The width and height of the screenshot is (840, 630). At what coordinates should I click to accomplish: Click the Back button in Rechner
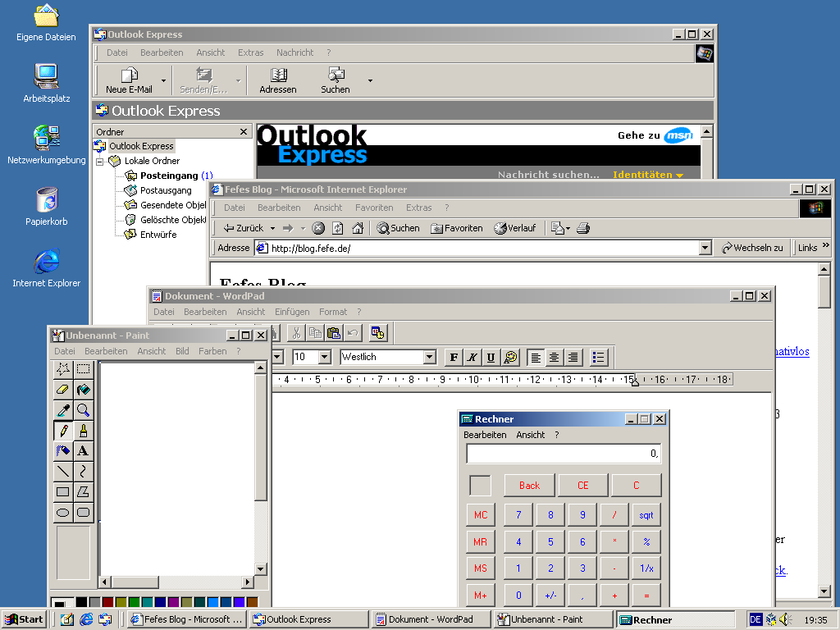(x=529, y=486)
